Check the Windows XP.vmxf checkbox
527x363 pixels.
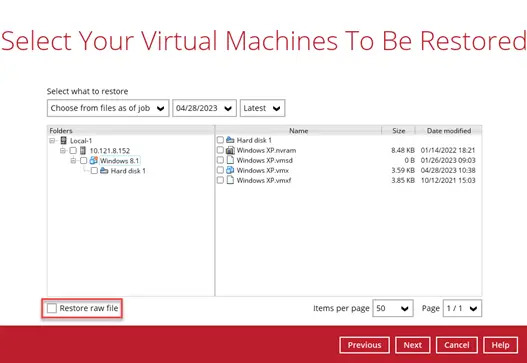click(220, 180)
